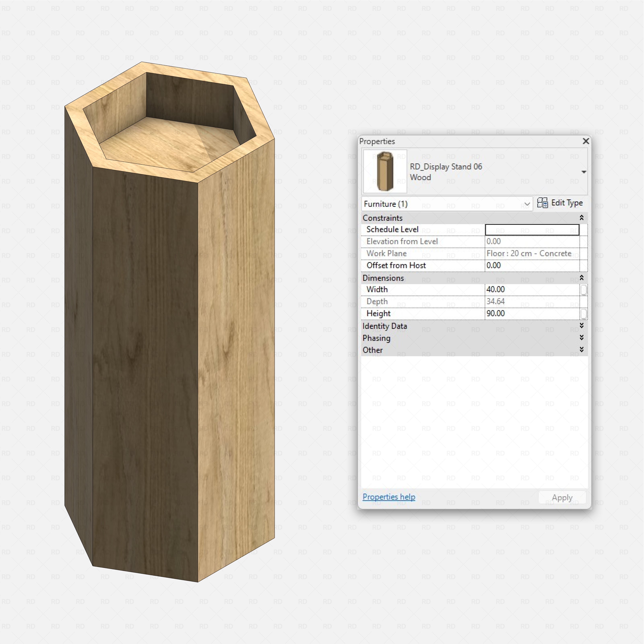Click the Schedule Level input field

[532, 230]
